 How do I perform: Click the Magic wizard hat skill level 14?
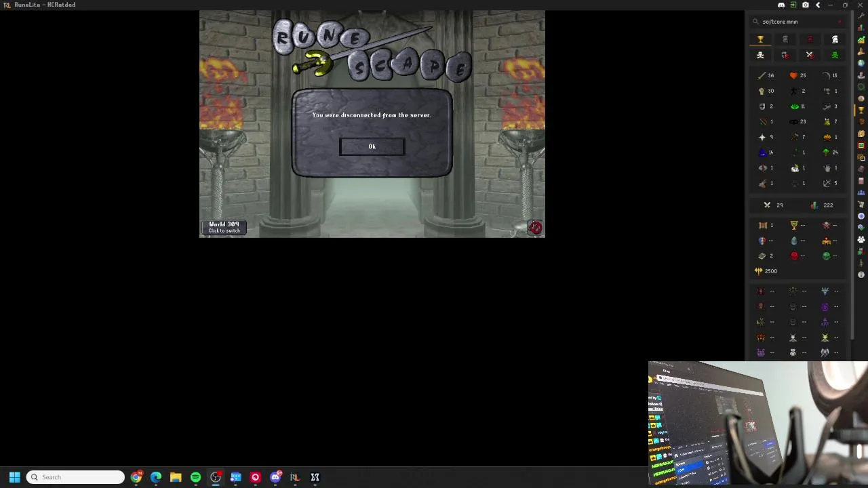766,152
